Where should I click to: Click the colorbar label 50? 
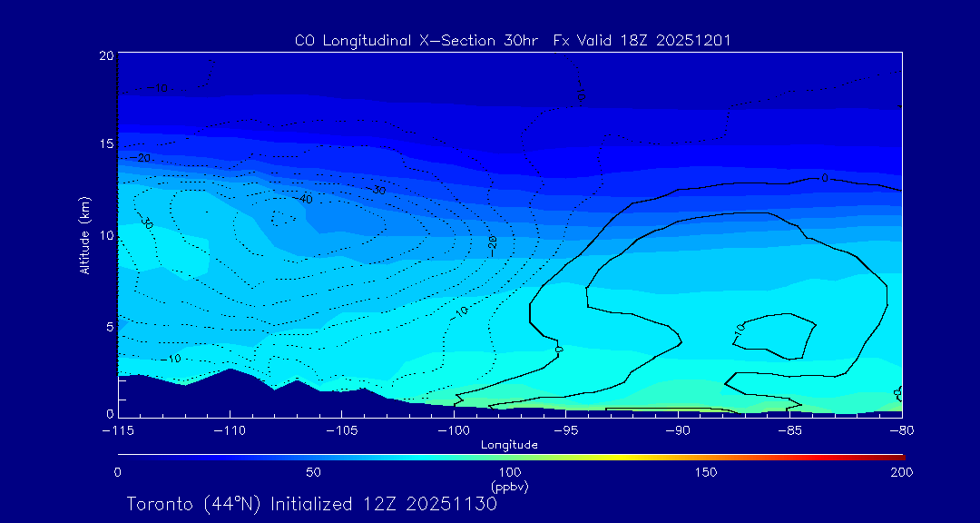pyautogui.click(x=314, y=472)
